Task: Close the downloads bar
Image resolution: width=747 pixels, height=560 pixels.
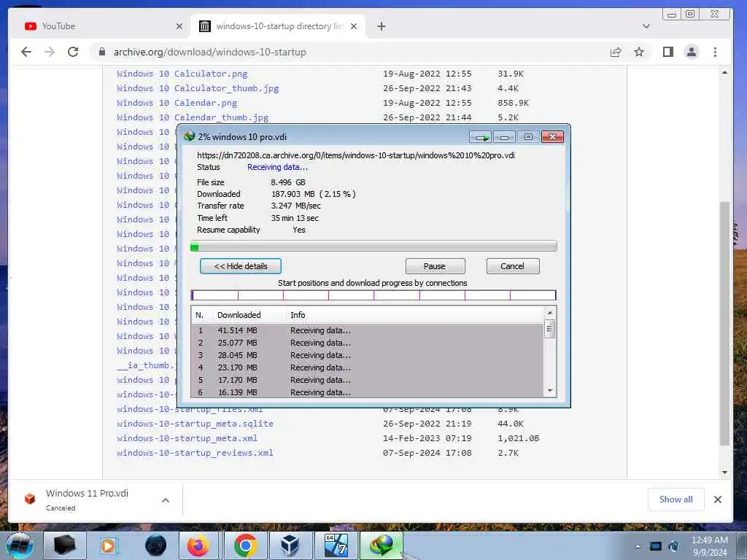Action: pyautogui.click(x=718, y=499)
